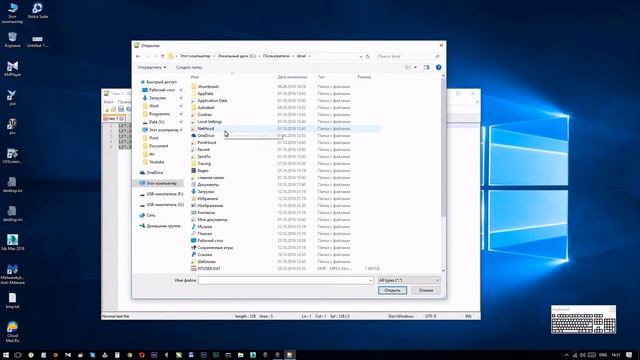Select the Autodesk folder

pos(202,107)
